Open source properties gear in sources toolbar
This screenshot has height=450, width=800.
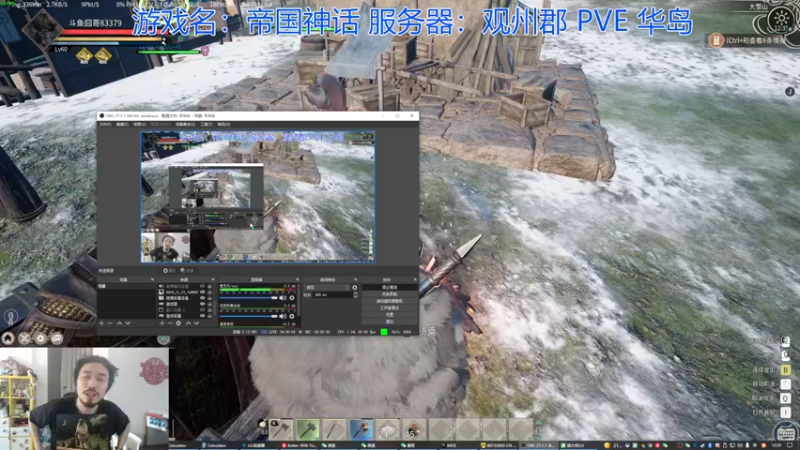click(179, 323)
